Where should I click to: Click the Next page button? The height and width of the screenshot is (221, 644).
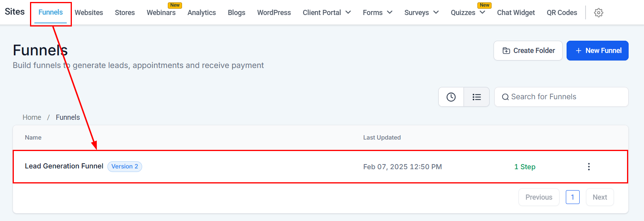(x=600, y=197)
